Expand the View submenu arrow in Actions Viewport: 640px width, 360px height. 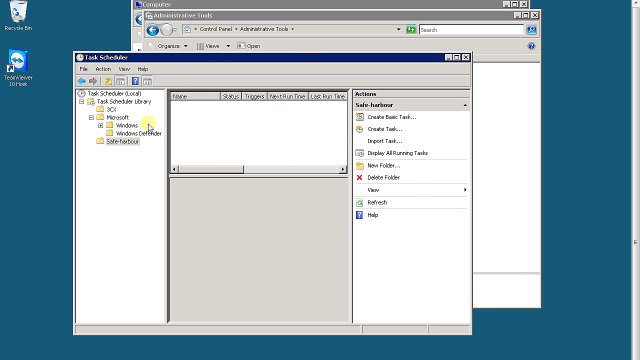point(465,190)
